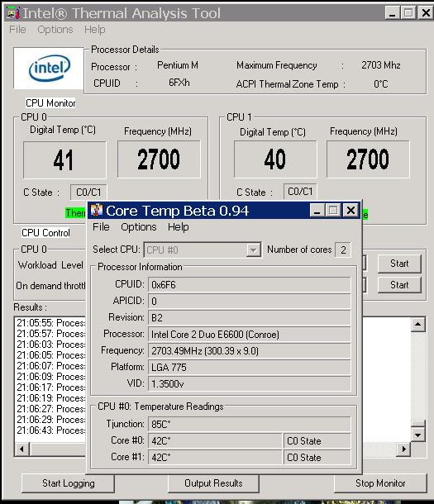434x504 pixels.
Task: Click results horizontal scroll right arrow
Action: pos(404,449)
